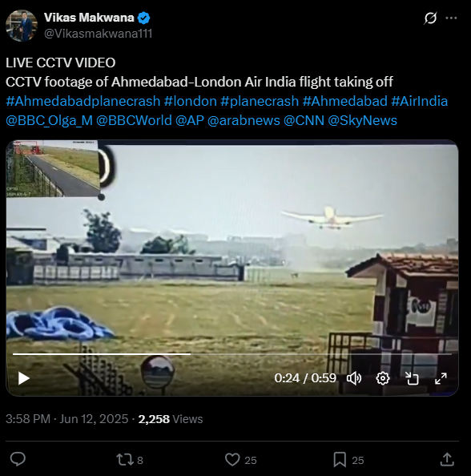471x476 pixels.
Task: Like the tweet
Action: 241,460
